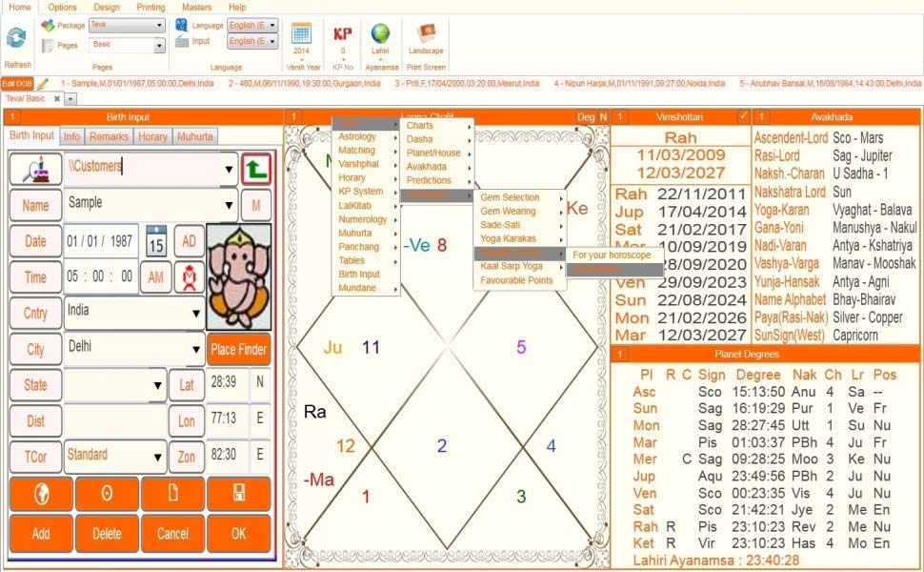Click the Add button
The image size is (924, 572).
pyautogui.click(x=41, y=534)
